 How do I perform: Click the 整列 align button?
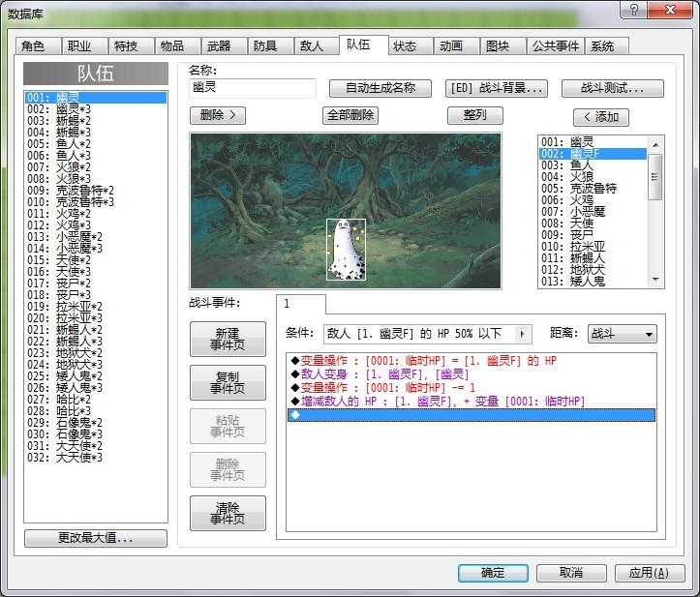tap(475, 115)
